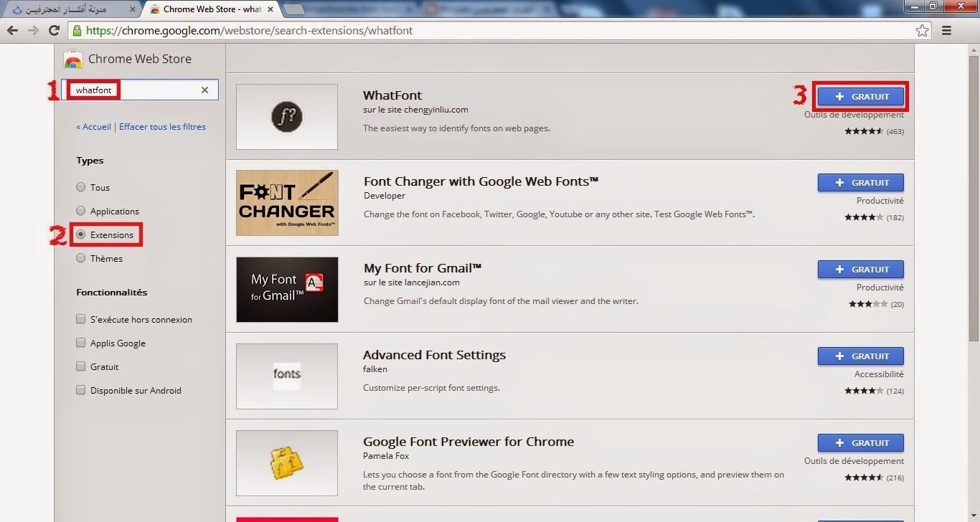The image size is (980, 522).
Task: Bookmark this page with the star icon
Action: [x=923, y=31]
